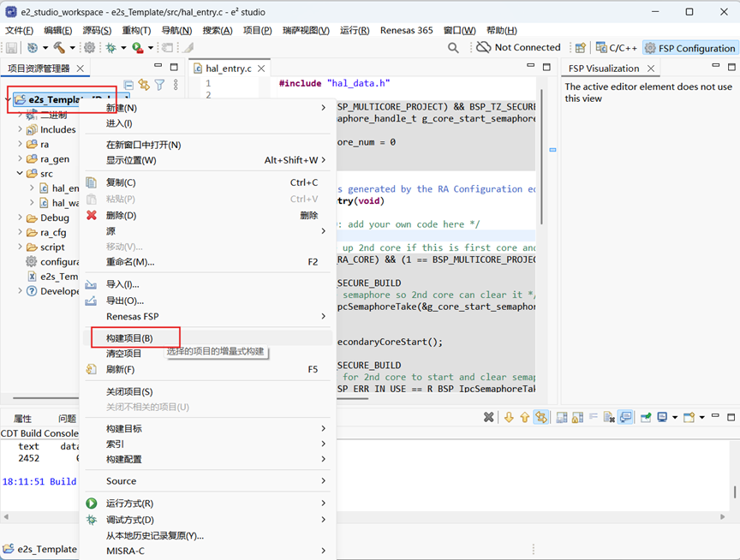740x560 pixels.
Task: Click the green bug Debug icon
Action: point(111,48)
